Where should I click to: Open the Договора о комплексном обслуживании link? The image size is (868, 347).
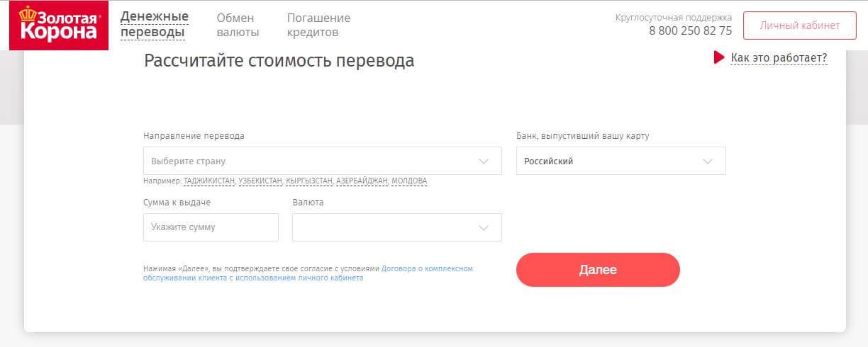click(x=426, y=269)
